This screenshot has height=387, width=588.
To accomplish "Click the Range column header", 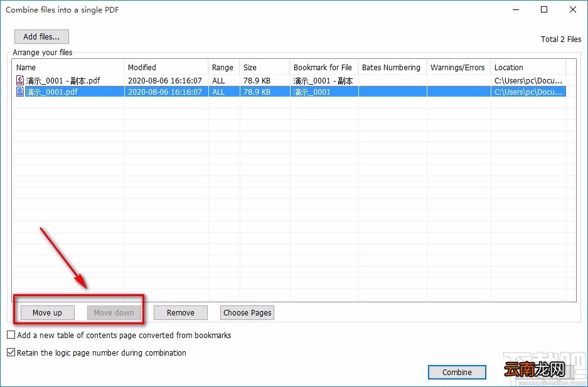I will [x=224, y=68].
